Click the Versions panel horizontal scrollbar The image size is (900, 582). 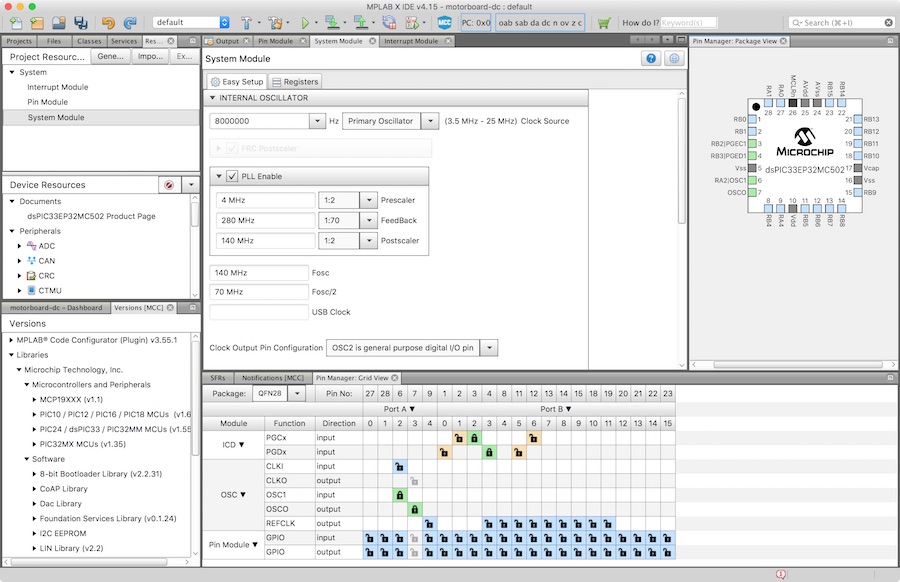[x=89, y=562]
